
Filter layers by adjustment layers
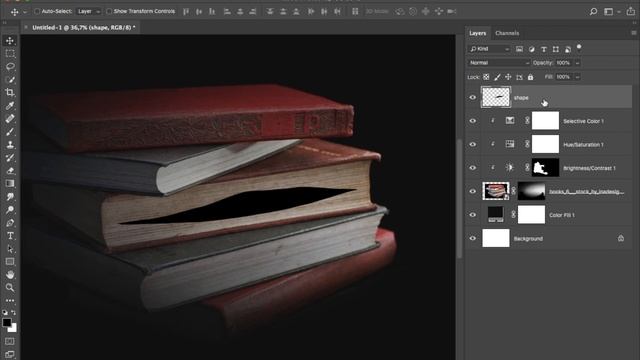(531, 49)
